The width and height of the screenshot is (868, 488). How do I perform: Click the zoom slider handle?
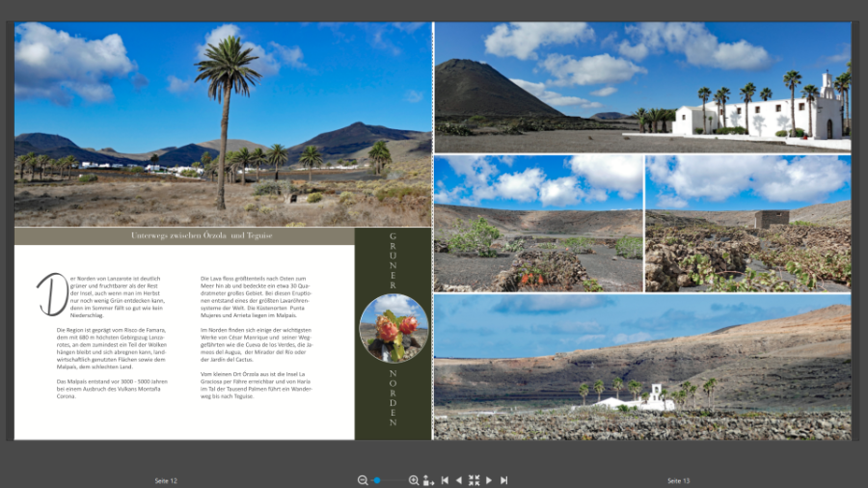[377, 480]
